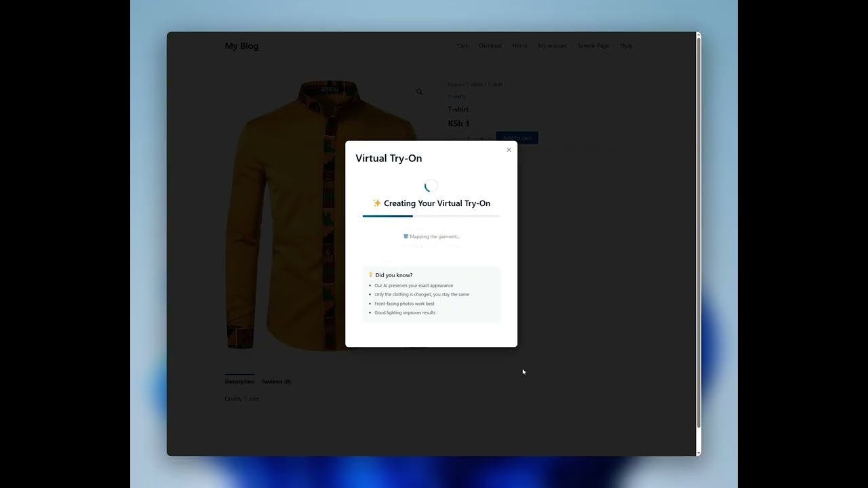Increase quantity with the plus stepper
868x488 pixels.
click(481, 138)
